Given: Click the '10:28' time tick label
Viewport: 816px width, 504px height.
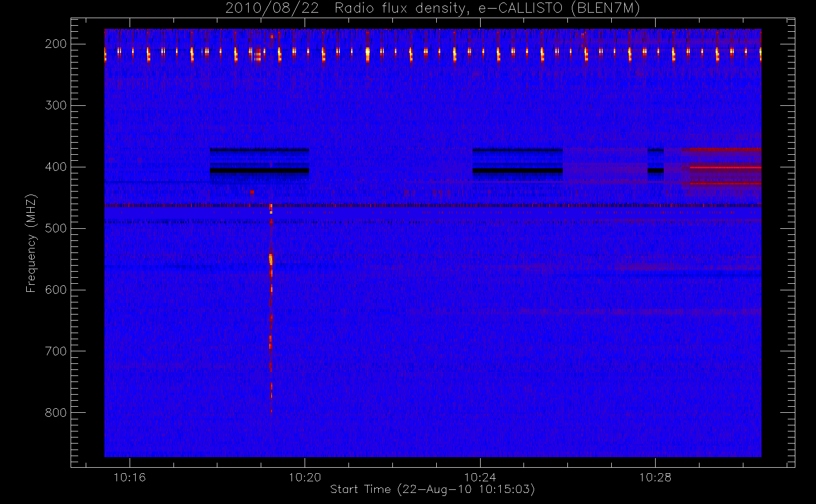Looking at the screenshot, I should point(655,477).
